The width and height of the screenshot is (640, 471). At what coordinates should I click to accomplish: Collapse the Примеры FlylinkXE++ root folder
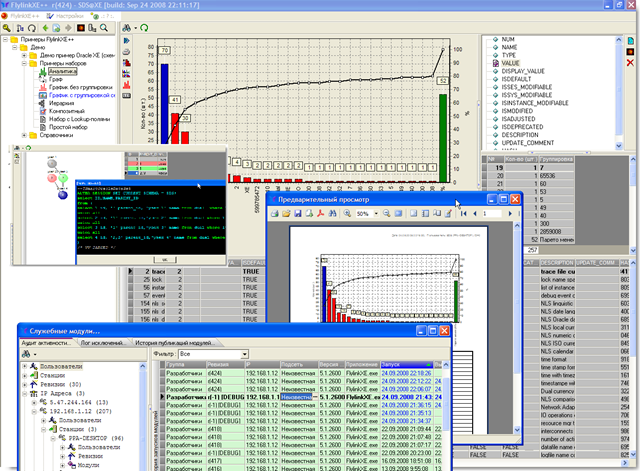click(x=5, y=40)
